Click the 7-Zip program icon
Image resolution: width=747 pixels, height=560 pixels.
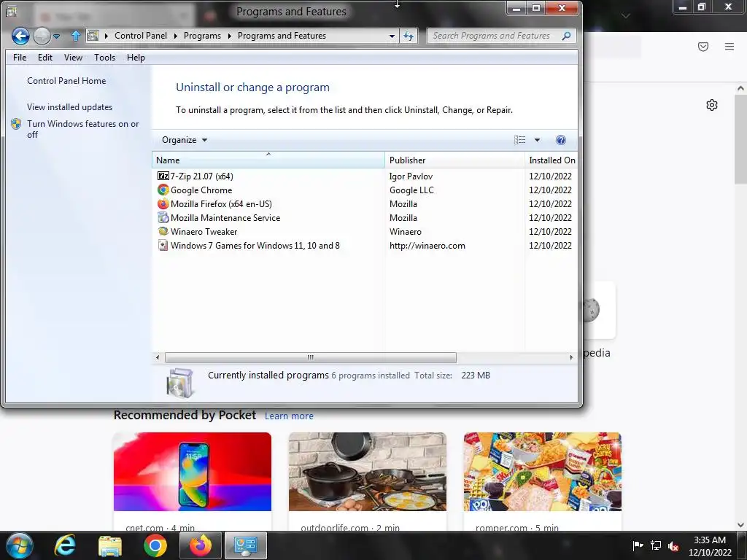click(x=163, y=176)
